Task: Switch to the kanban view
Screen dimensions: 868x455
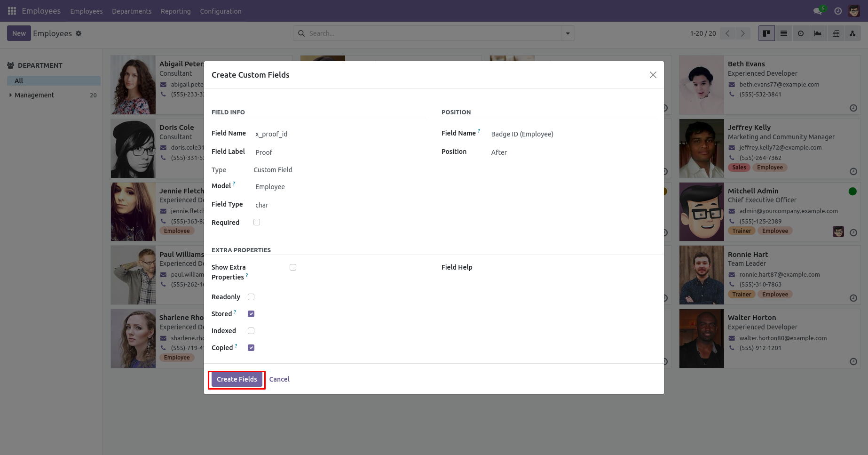Action: click(766, 33)
